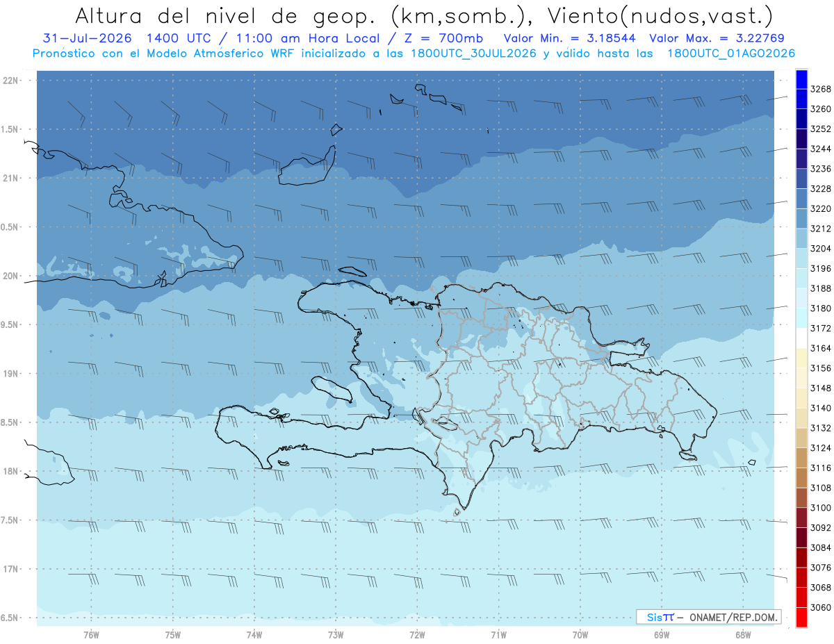The height and width of the screenshot is (644, 834).
Task: Click the 21N latitude axis label
Action: [x=12, y=178]
